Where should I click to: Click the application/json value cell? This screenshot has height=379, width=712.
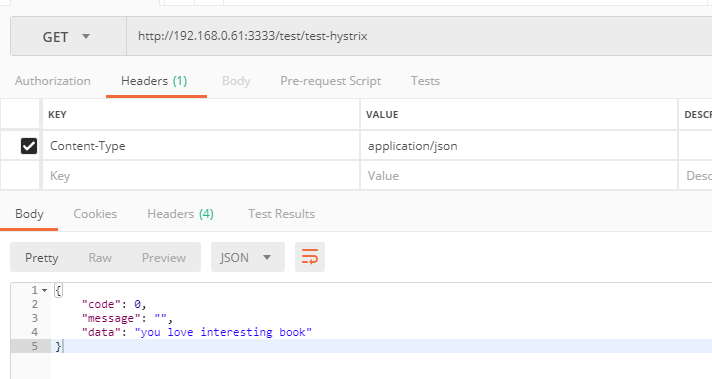click(x=519, y=146)
